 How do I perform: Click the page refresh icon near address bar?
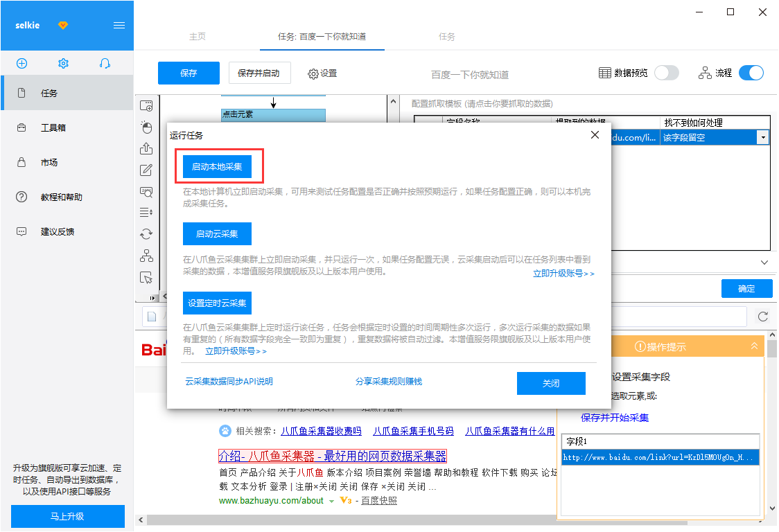pyautogui.click(x=763, y=317)
